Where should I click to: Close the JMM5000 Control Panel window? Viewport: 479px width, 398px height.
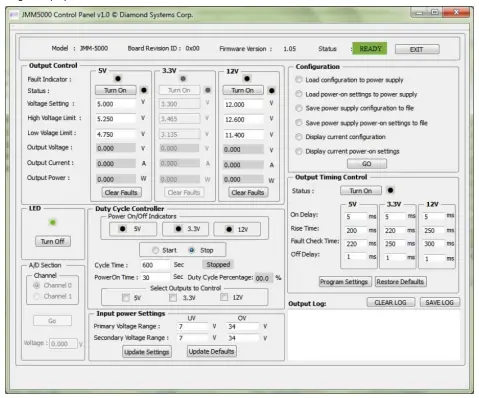(x=456, y=12)
